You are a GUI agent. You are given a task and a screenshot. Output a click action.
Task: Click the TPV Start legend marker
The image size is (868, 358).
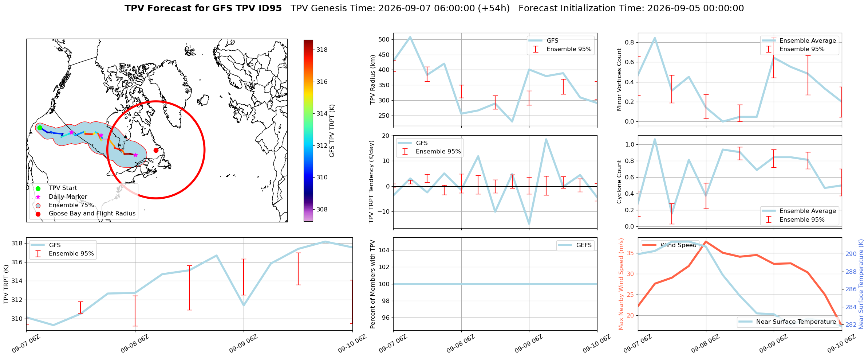(x=38, y=188)
